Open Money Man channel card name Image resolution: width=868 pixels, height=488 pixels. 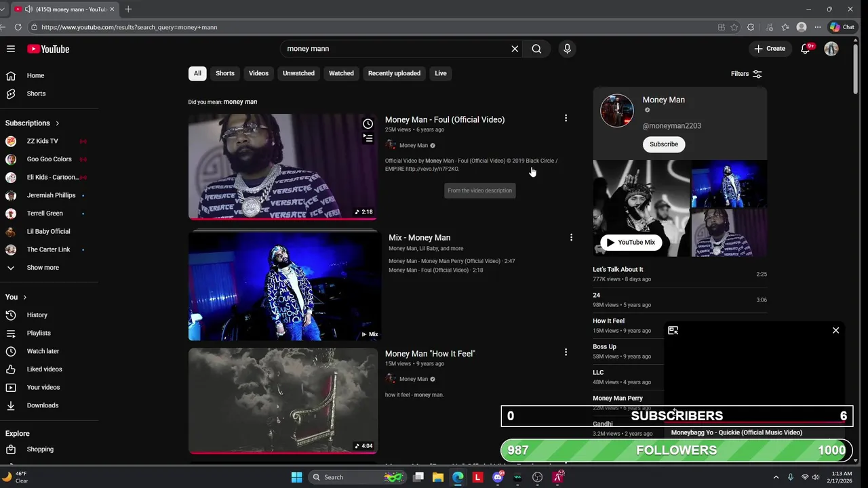click(x=664, y=100)
